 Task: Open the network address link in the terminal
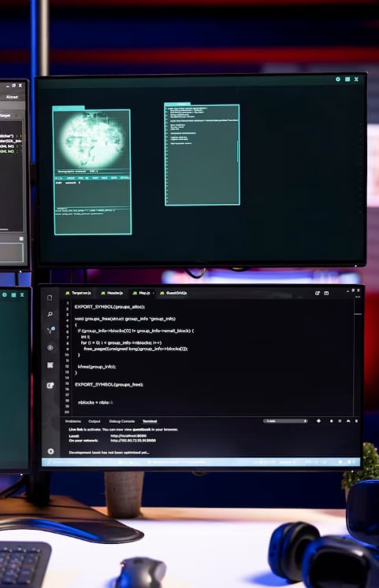[133, 440]
